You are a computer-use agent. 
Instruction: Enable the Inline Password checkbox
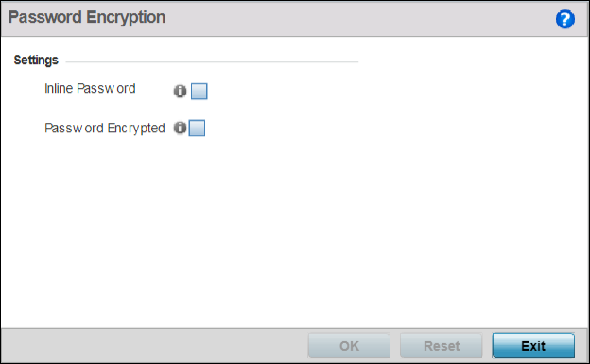click(x=200, y=92)
